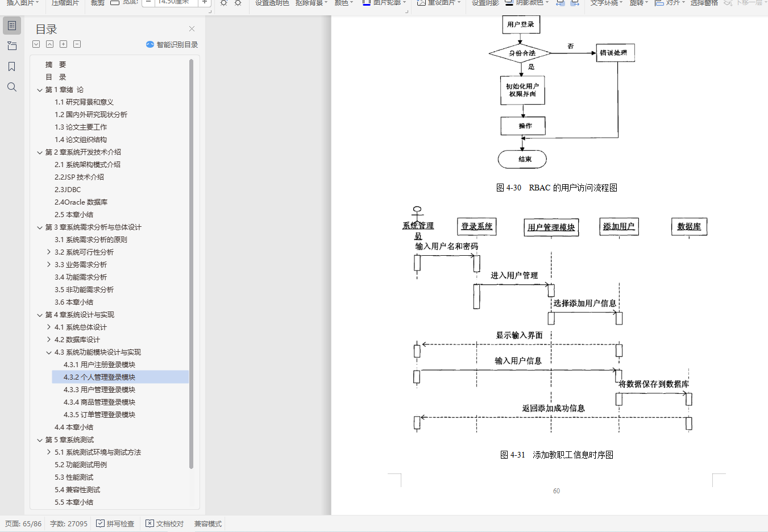Collapse the 第5章系统测试 node
The height and width of the screenshot is (532, 768).
click(x=40, y=440)
